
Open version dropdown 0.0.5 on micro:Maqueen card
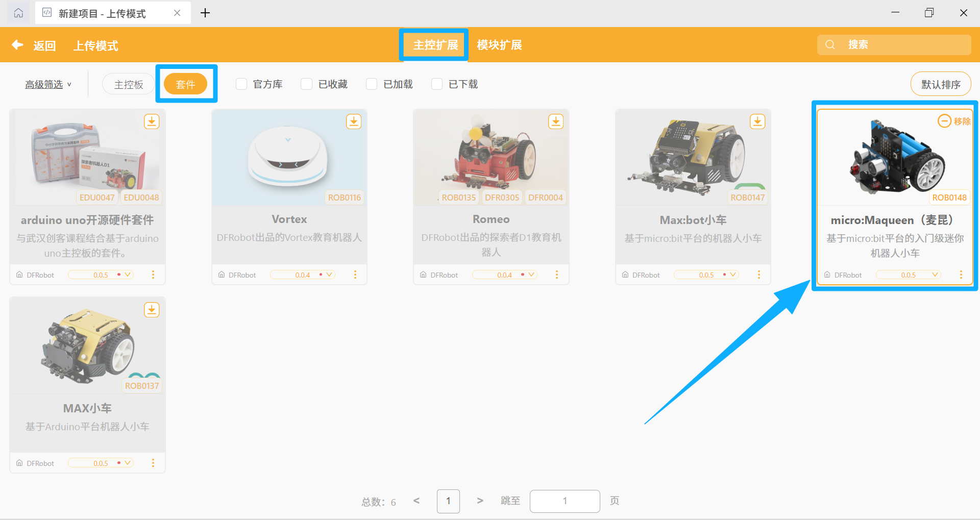tap(909, 275)
